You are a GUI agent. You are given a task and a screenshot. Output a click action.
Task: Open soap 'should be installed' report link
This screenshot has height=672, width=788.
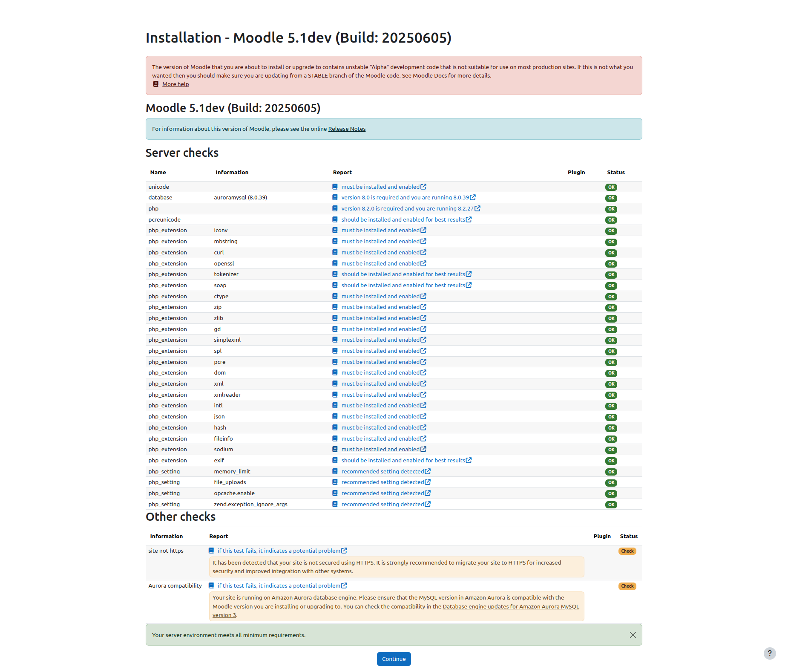coord(403,285)
